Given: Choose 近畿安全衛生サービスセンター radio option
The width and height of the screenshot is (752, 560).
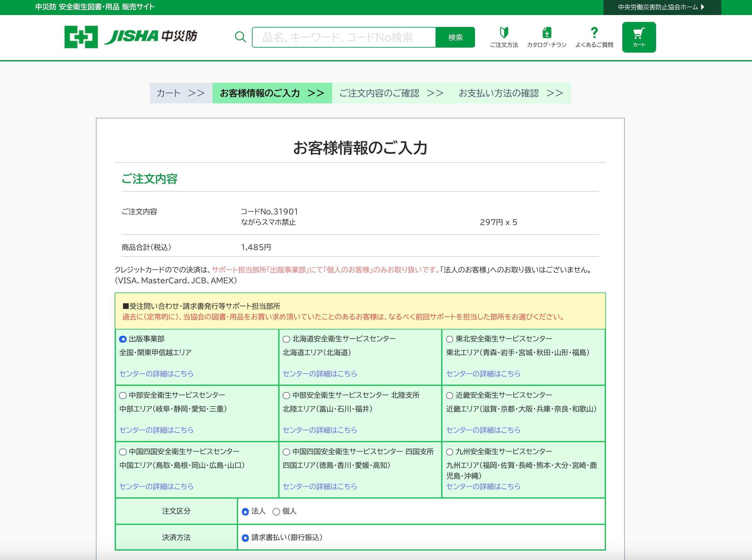Looking at the screenshot, I should coord(450,396).
